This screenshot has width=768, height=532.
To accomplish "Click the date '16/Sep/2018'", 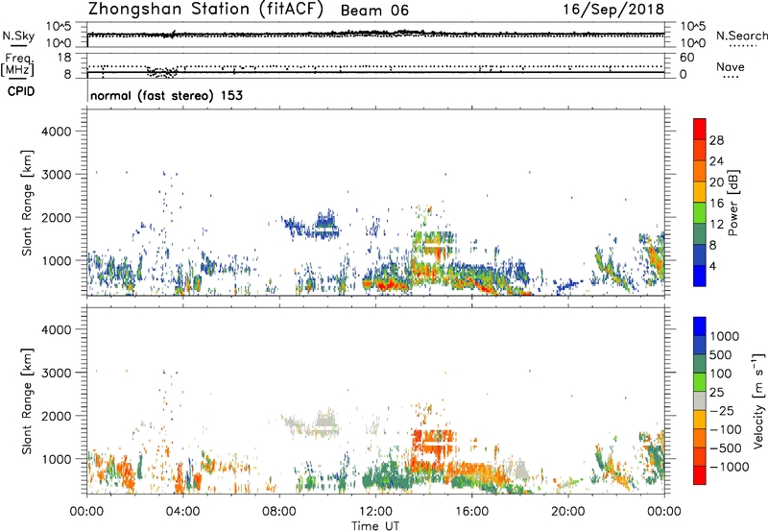I will pos(613,10).
